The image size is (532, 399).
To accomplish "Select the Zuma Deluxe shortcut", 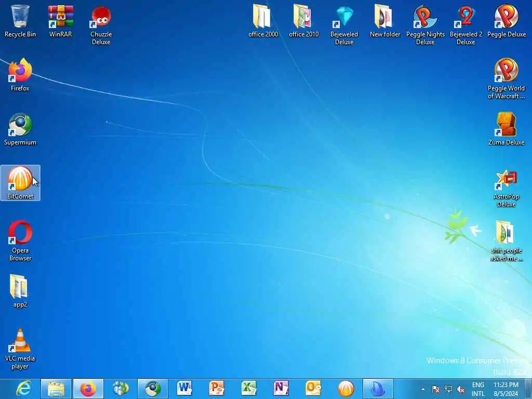I will click(506, 129).
